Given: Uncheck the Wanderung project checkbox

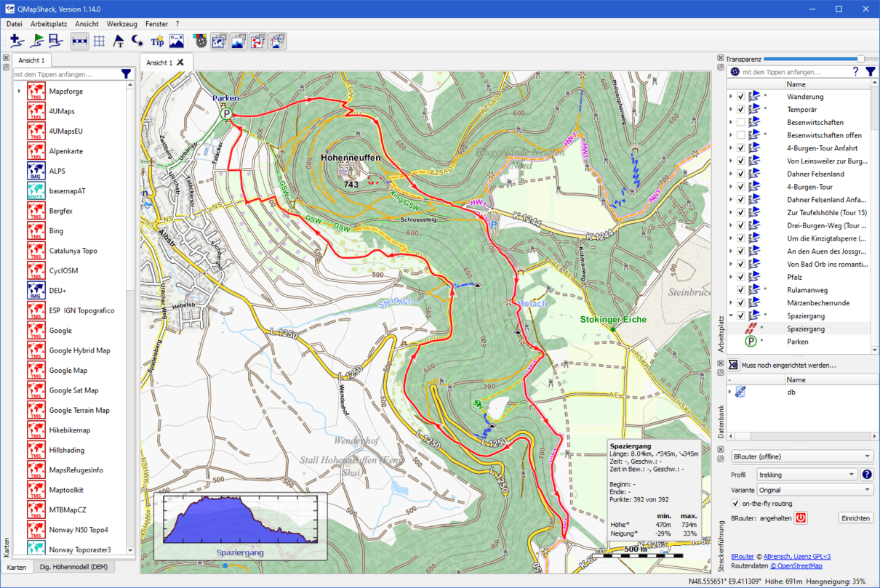Looking at the screenshot, I should coord(740,96).
